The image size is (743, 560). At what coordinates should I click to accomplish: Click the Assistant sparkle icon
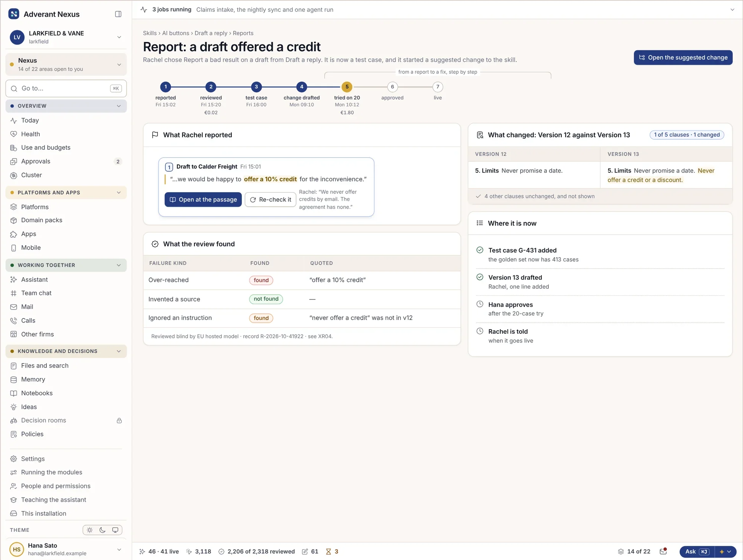click(x=14, y=279)
